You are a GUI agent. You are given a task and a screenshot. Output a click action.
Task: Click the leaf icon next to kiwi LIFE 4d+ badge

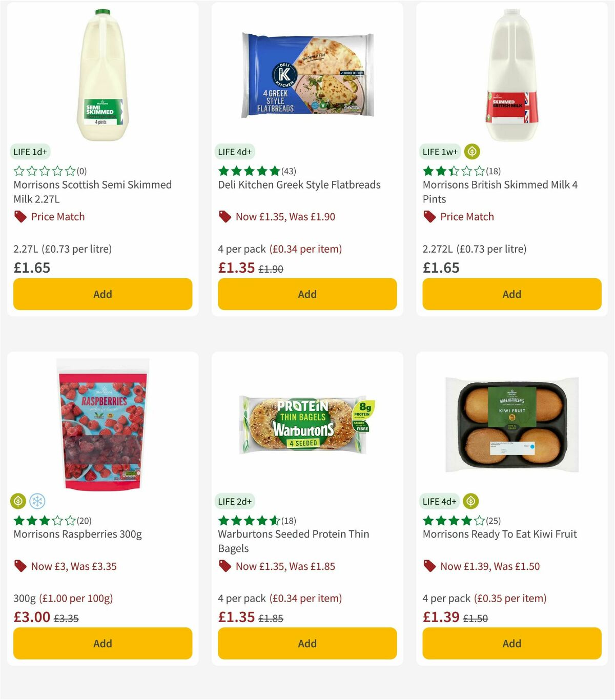pos(471,501)
